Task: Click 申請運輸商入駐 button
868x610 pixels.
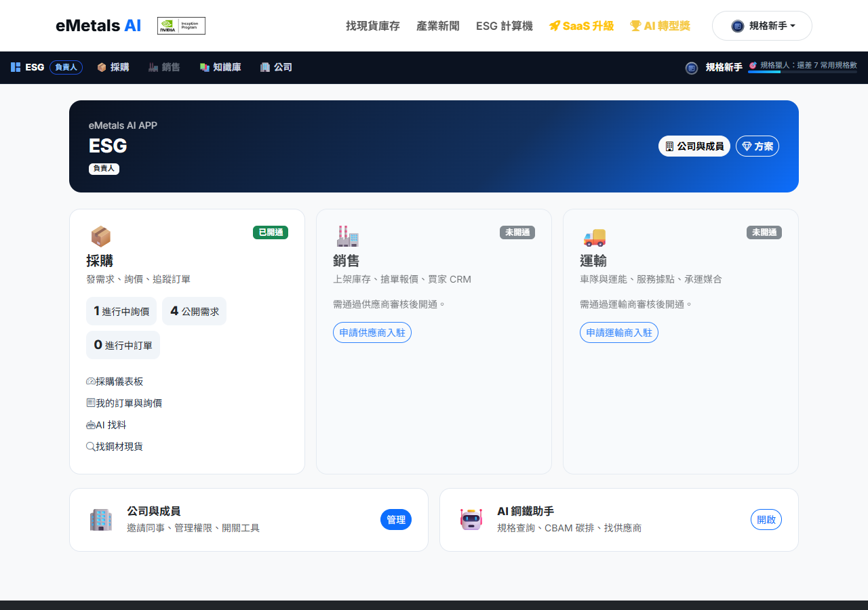Action: point(619,333)
